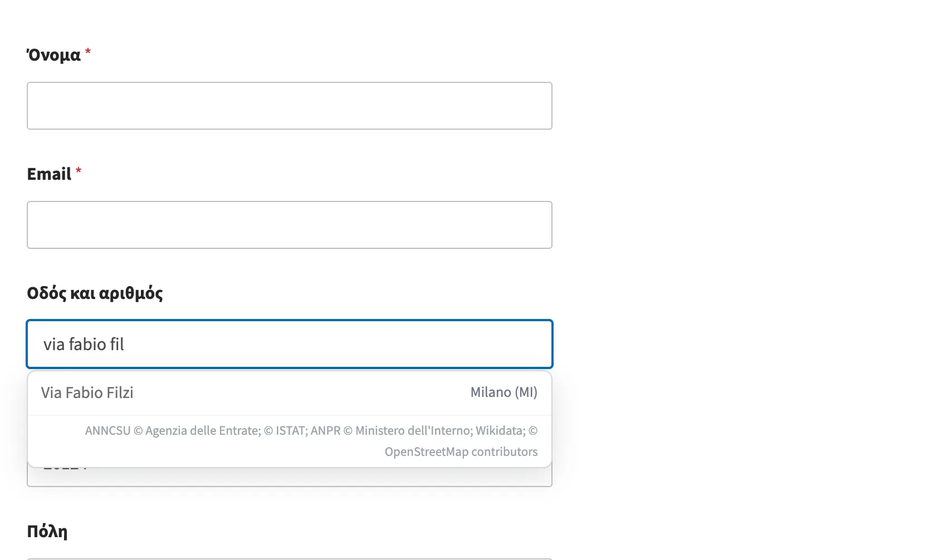The height and width of the screenshot is (560, 929).
Task: Click the copyright symbol ending the first attribution line
Action: 533,431
